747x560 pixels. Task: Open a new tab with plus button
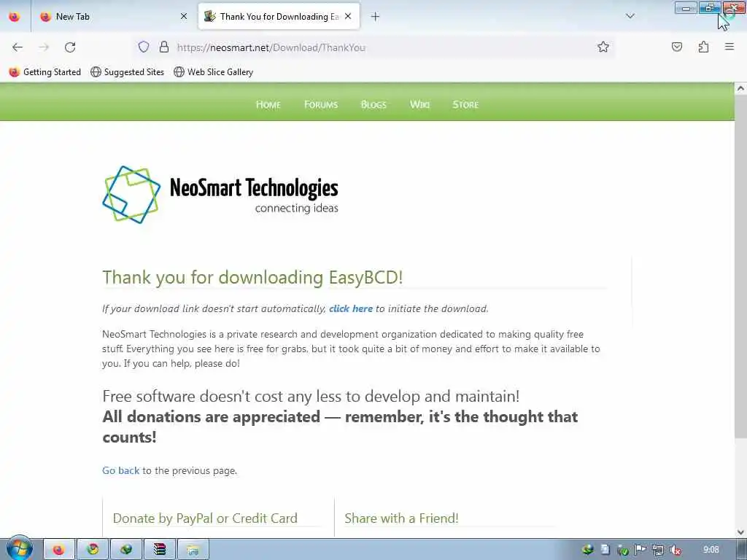point(376,17)
